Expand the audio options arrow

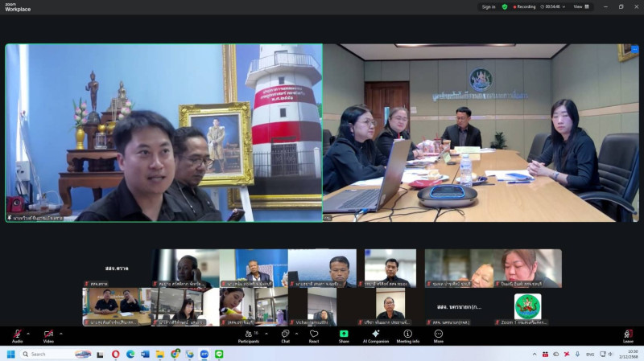point(28,332)
